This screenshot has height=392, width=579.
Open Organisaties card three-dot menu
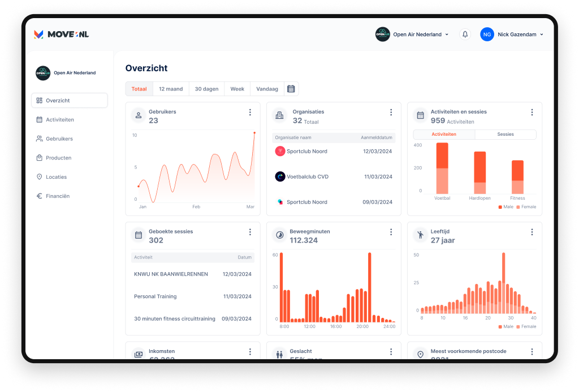391,113
